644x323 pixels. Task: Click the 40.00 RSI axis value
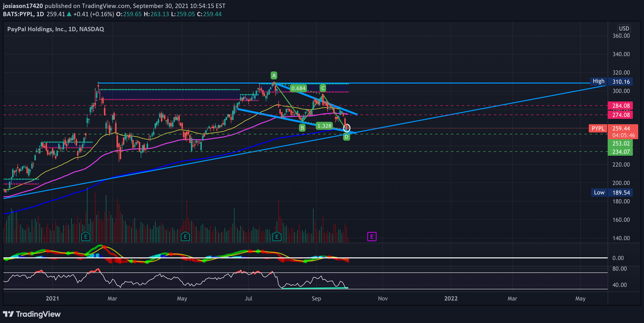pyautogui.click(x=620, y=285)
